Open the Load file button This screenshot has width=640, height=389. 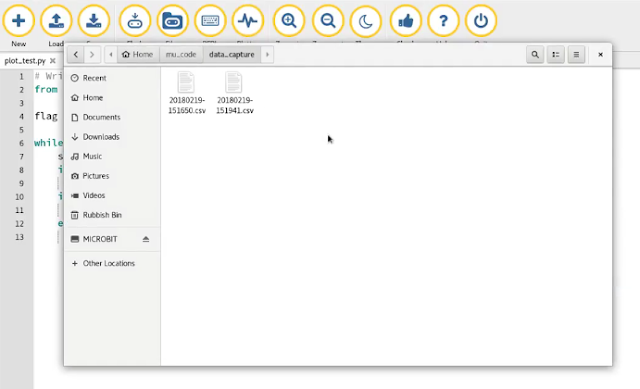(56, 20)
